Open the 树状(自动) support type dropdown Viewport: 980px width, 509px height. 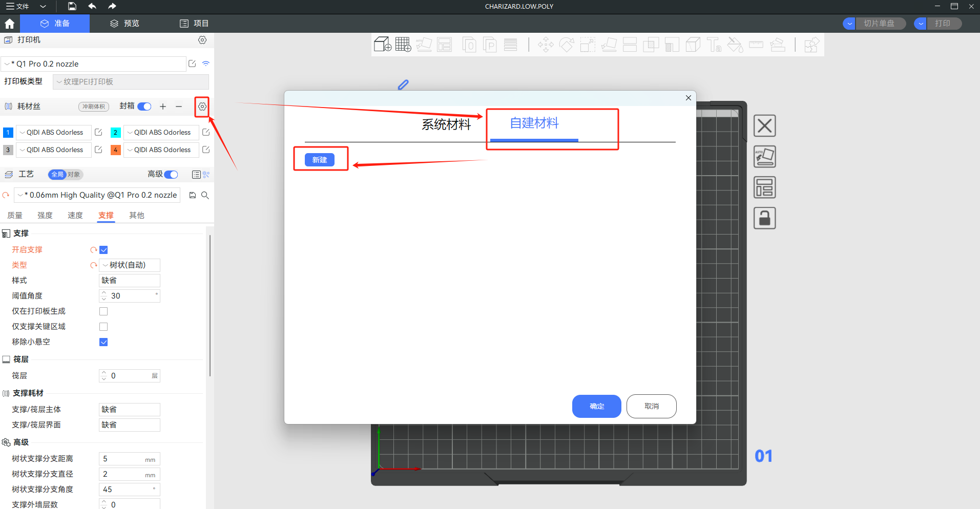[130, 265]
